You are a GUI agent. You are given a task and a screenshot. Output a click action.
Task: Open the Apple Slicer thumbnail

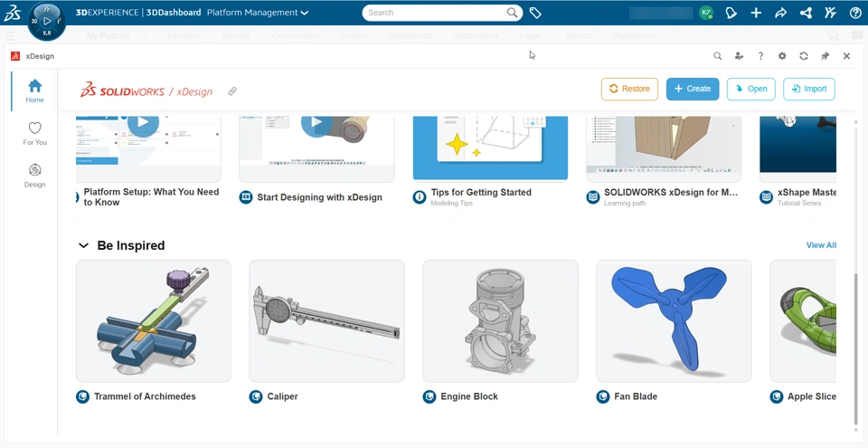coord(803,321)
